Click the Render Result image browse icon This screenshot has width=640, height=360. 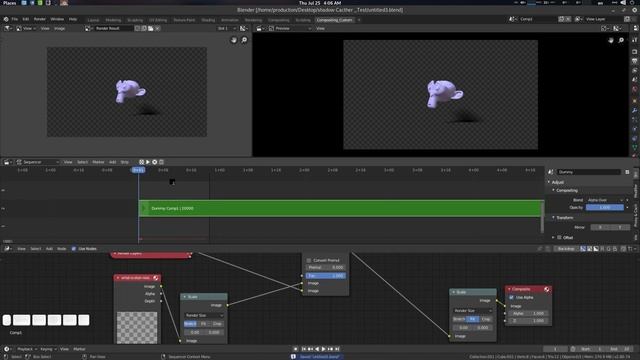[88, 29]
